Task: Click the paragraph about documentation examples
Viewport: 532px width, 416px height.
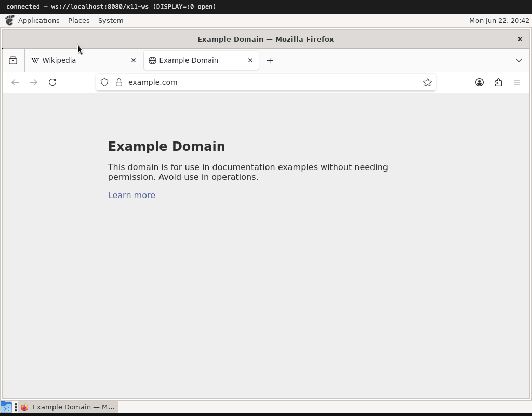Action: [248, 172]
